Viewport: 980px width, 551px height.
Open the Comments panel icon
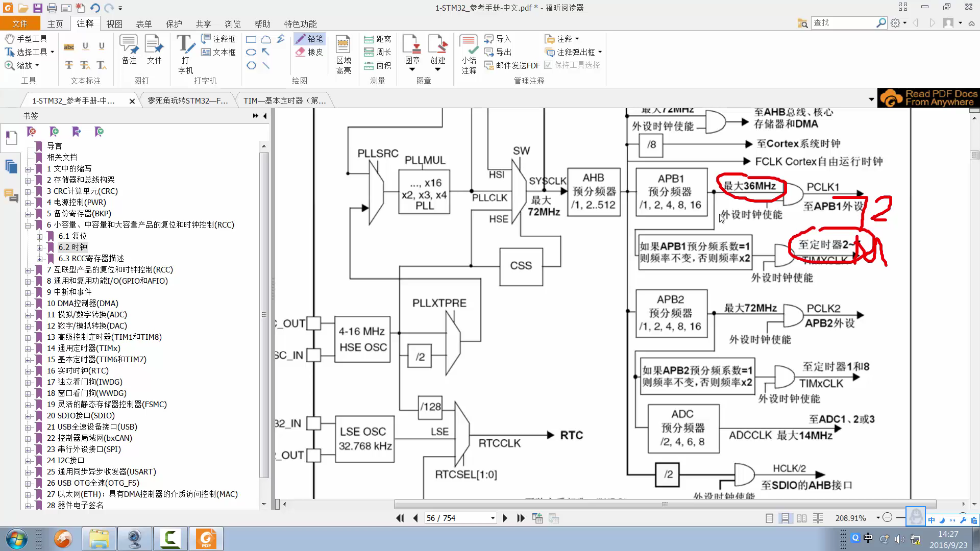[x=11, y=195]
